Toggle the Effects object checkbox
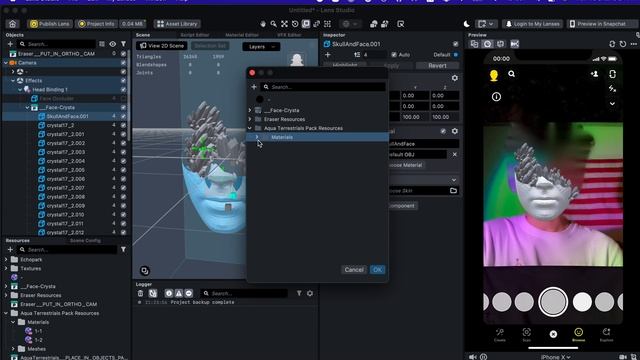This screenshot has height=360, width=640. point(123,81)
